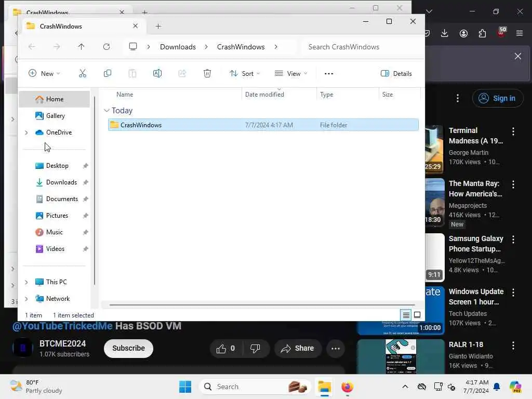The height and width of the screenshot is (399, 532).
Task: Sort by the Name column header
Action: 125,95
